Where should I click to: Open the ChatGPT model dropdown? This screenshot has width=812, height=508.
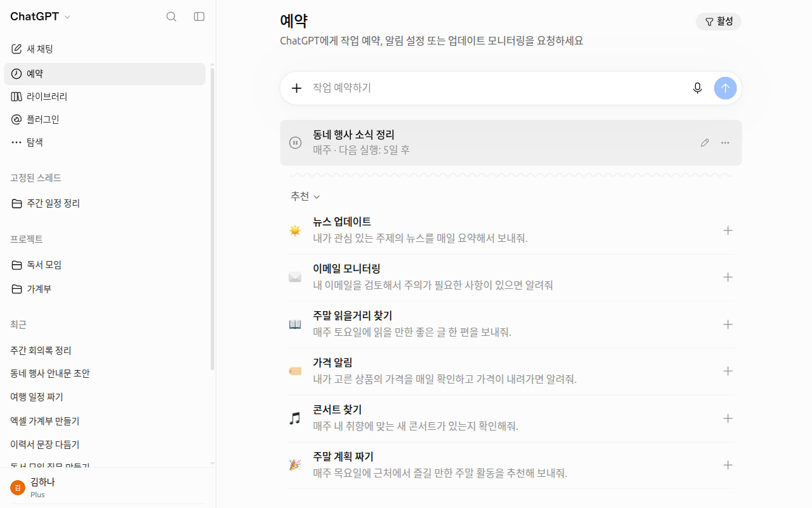(x=41, y=17)
